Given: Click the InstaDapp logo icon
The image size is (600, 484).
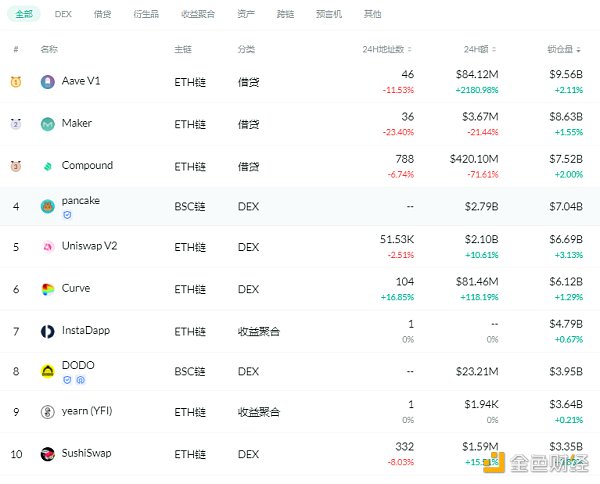Looking at the screenshot, I should pyautogui.click(x=48, y=331).
